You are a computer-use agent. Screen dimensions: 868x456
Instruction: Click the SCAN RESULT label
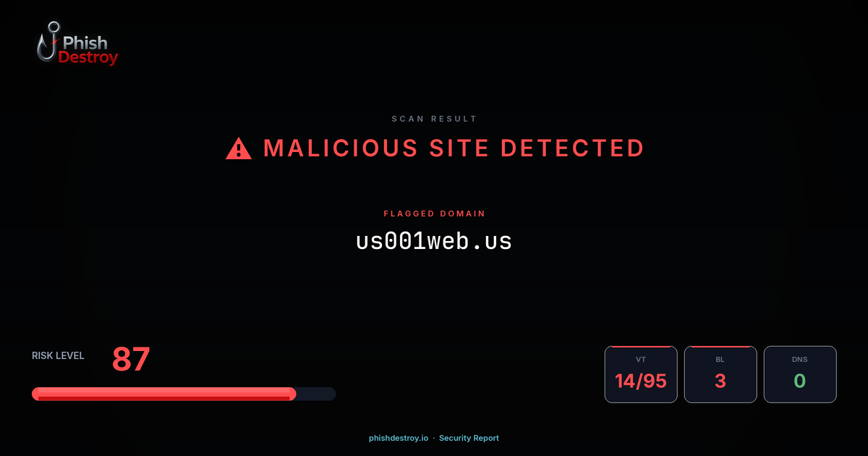coord(434,119)
